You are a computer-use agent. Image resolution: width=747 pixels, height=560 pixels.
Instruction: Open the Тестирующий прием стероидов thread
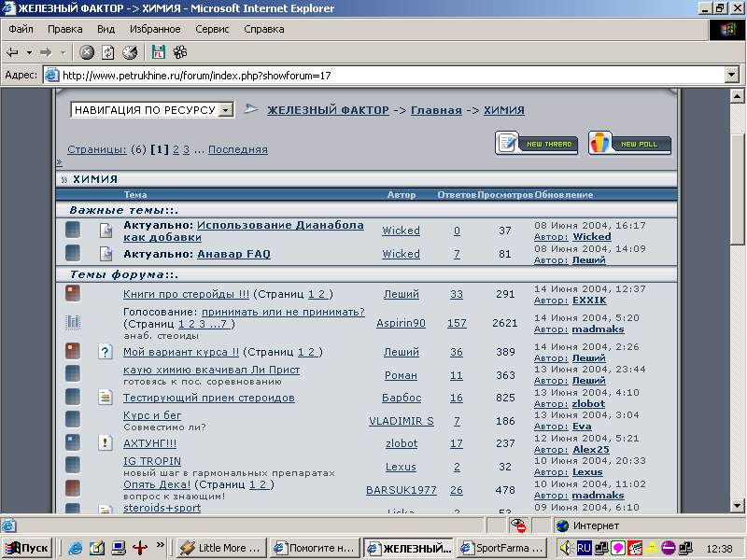[x=208, y=398]
